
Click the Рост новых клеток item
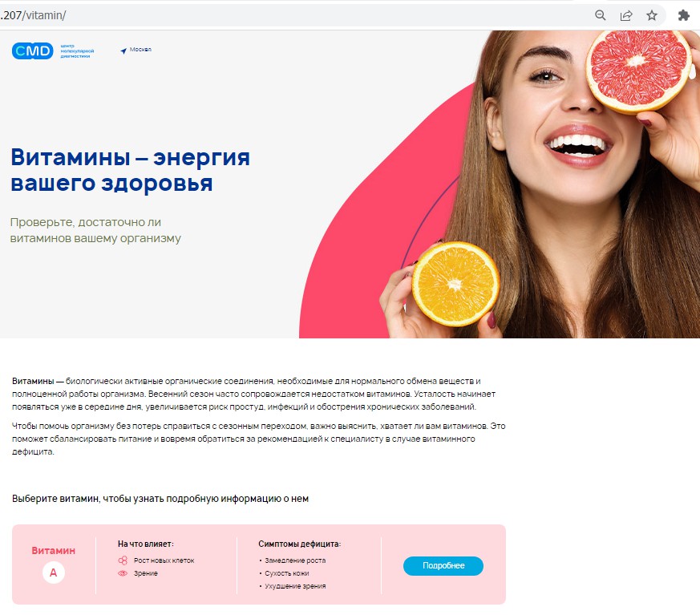click(x=164, y=560)
